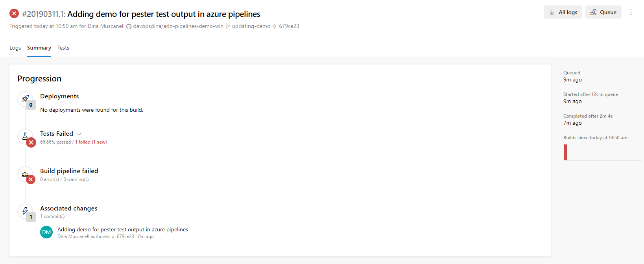This screenshot has width=644, height=264.
Task: Select the Summary tab
Action: tap(39, 48)
